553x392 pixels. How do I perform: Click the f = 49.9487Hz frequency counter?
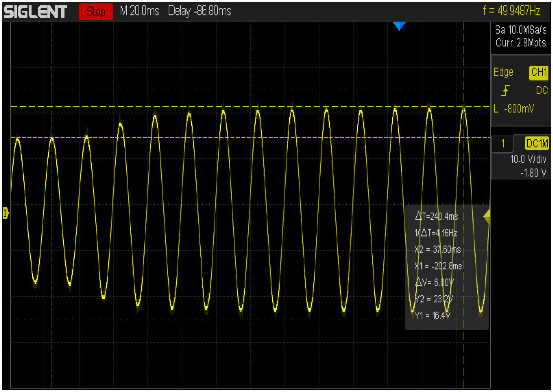512,11
